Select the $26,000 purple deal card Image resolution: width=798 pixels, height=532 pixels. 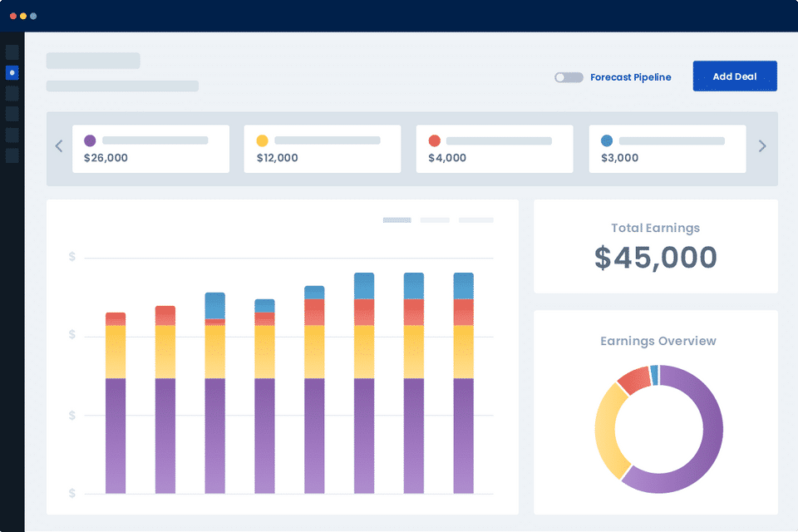(x=150, y=149)
